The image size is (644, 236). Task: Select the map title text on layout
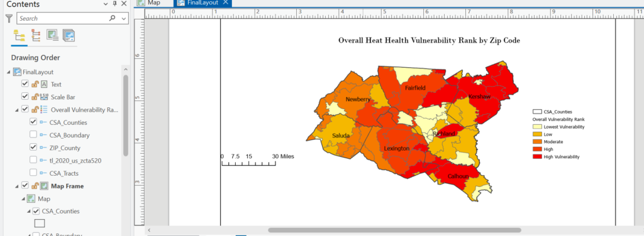(x=429, y=41)
